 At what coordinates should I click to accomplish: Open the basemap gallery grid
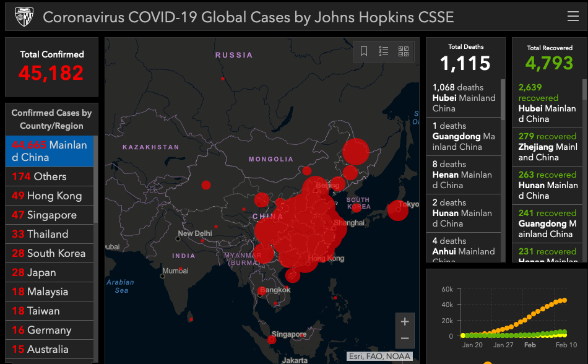click(x=404, y=51)
